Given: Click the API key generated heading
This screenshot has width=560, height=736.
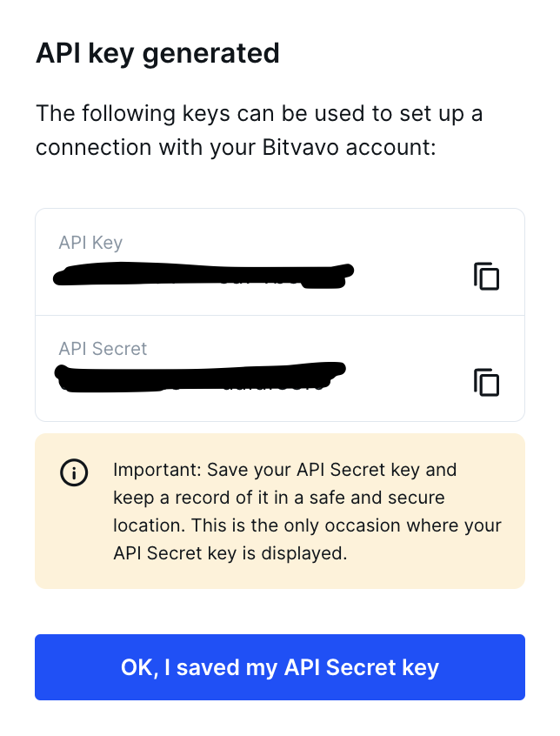Looking at the screenshot, I should pos(157,54).
